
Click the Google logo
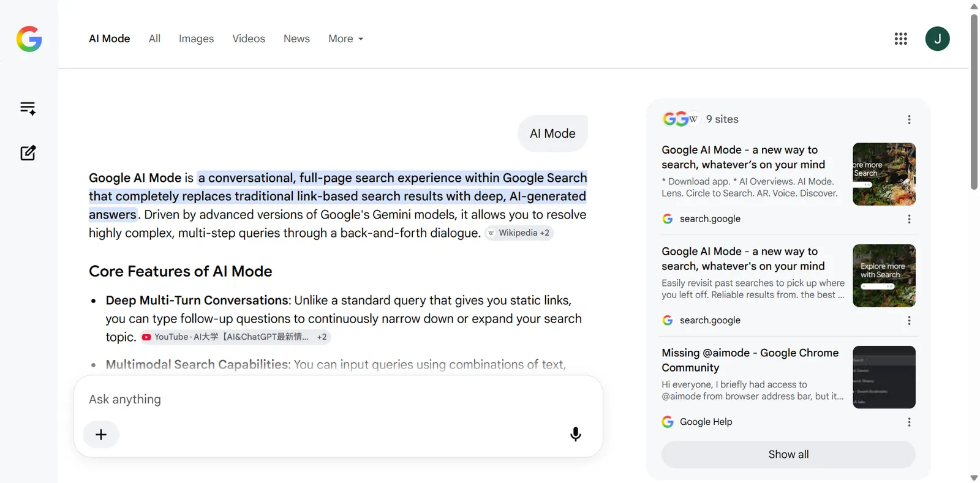tap(29, 39)
